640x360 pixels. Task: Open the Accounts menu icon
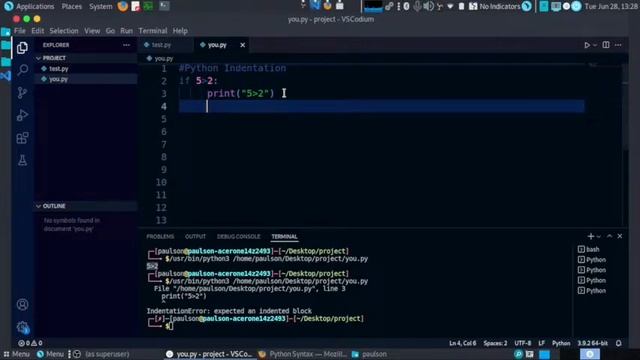(22, 304)
